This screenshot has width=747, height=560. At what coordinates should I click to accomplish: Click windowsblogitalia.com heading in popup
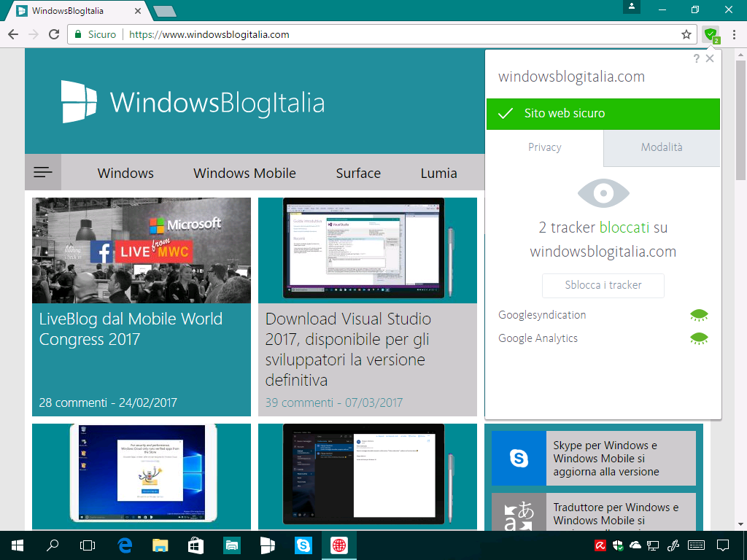[x=571, y=77]
